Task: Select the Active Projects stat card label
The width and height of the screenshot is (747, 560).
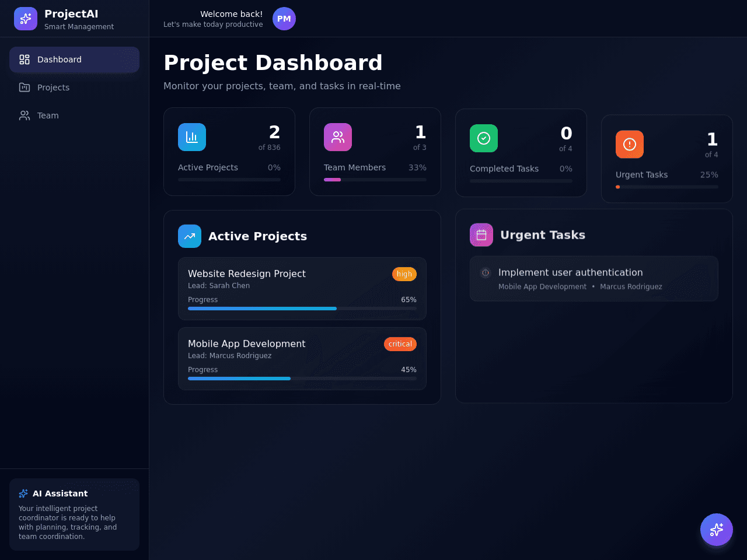Action: point(208,167)
